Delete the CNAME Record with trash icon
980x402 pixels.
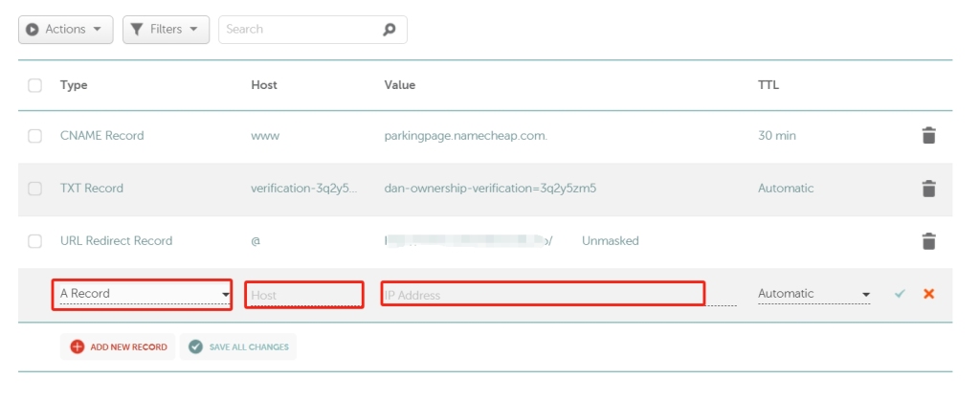[927, 136]
